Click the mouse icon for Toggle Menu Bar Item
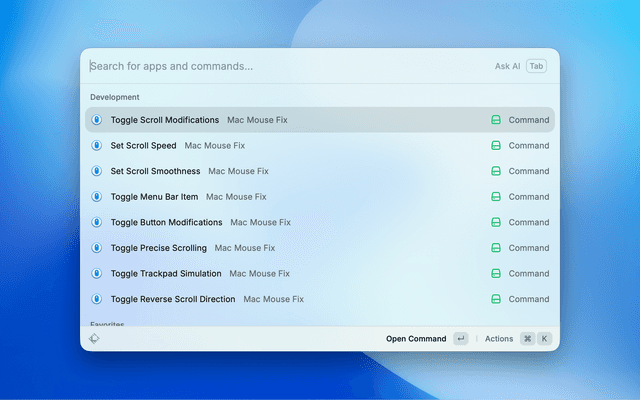This screenshot has width=640, height=400. coord(96,197)
